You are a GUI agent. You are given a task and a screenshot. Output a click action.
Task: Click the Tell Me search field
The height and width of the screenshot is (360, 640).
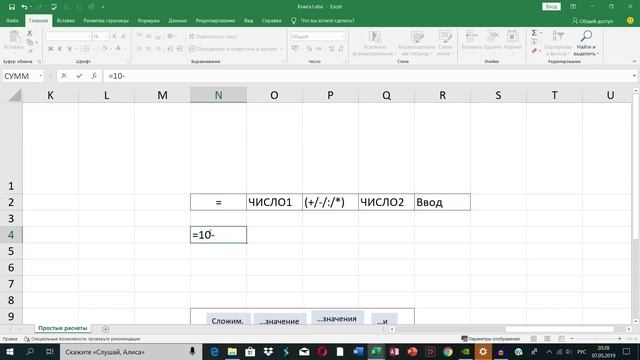pyautogui.click(x=323, y=20)
